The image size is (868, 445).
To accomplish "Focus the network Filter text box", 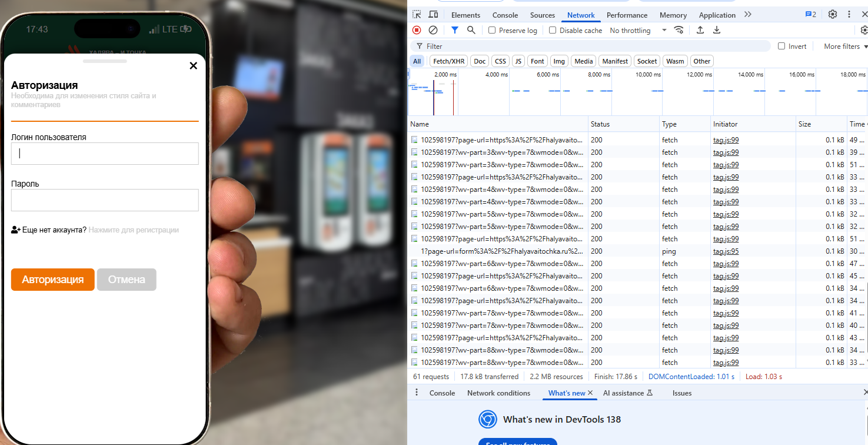I will pyautogui.click(x=590, y=46).
